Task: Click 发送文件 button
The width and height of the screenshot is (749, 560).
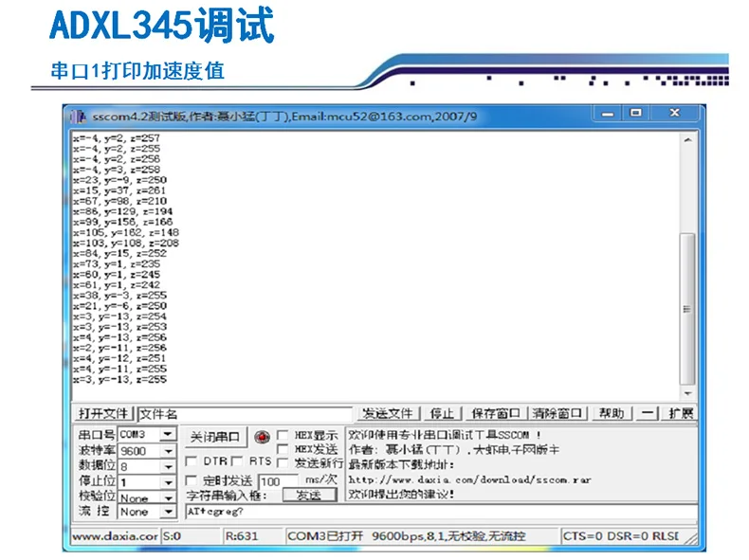Action: (x=388, y=413)
